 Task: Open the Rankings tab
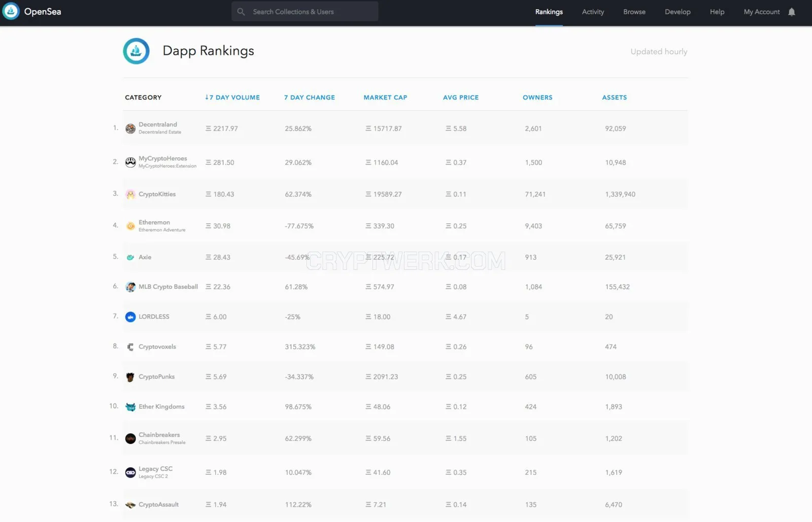(549, 12)
